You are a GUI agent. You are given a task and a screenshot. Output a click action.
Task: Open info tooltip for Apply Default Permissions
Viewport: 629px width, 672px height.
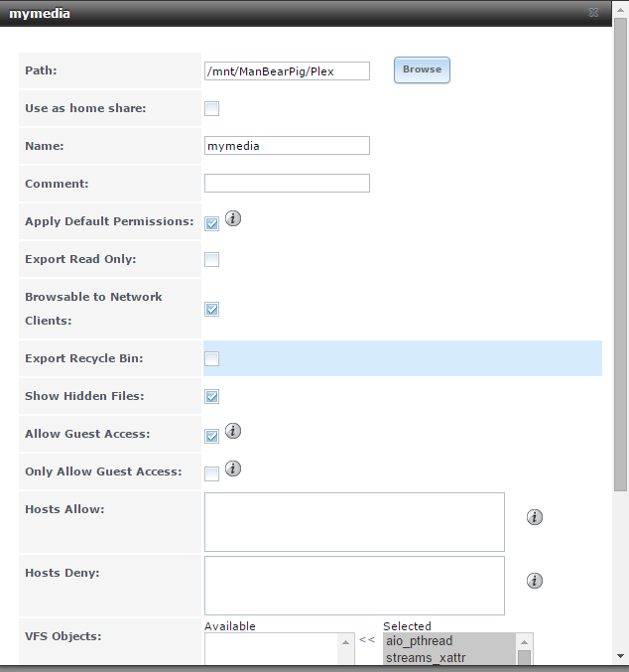pos(233,218)
